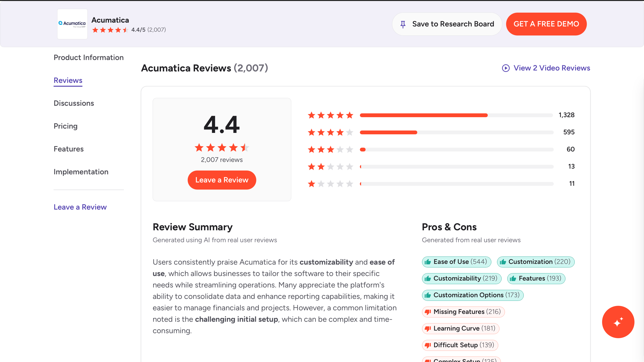The width and height of the screenshot is (644, 362).
Task: Click the 1,328 review count
Action: 567,115
